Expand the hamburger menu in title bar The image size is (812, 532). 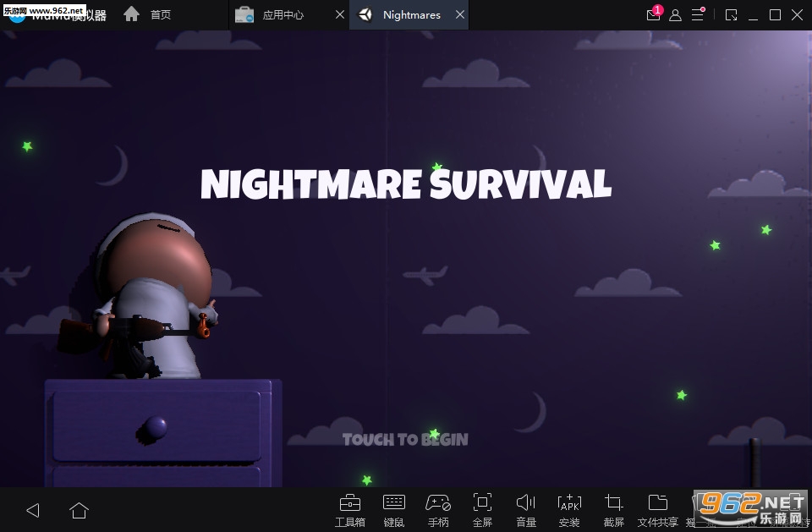point(697,15)
